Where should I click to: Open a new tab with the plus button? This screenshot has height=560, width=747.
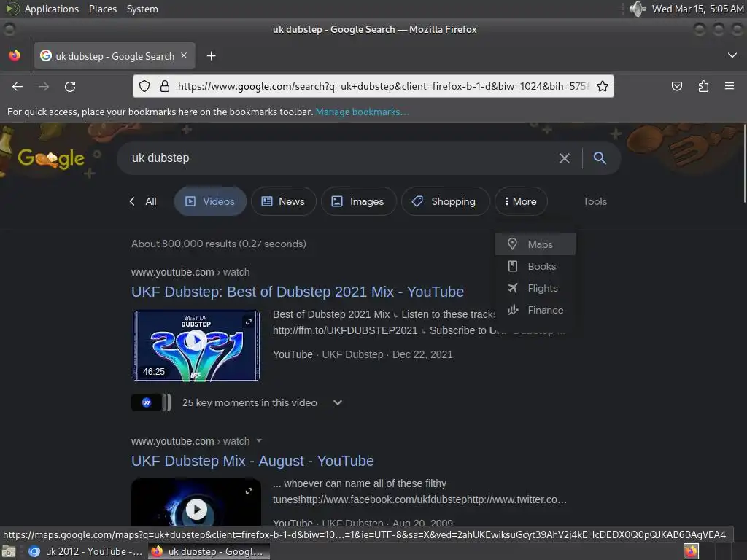tap(211, 56)
